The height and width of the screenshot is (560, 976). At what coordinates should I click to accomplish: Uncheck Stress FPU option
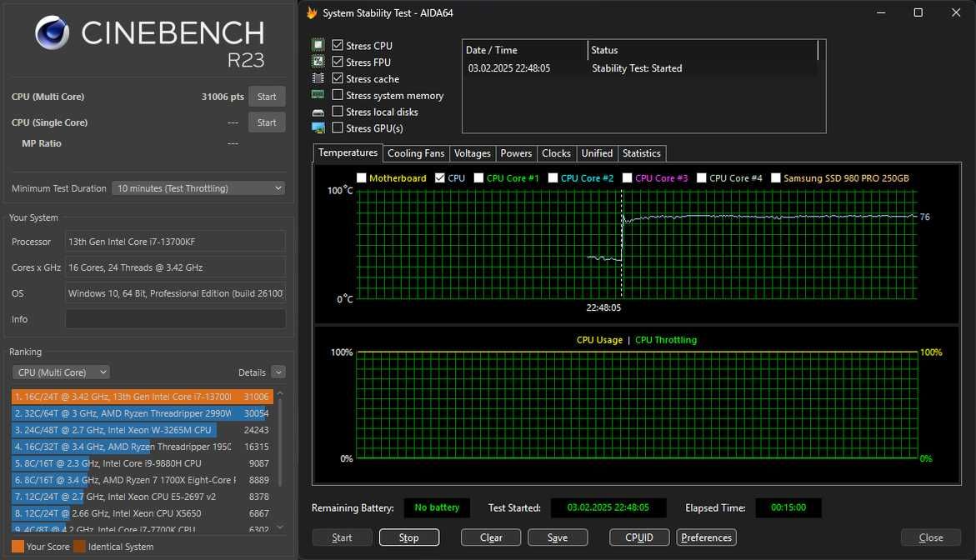(x=338, y=62)
